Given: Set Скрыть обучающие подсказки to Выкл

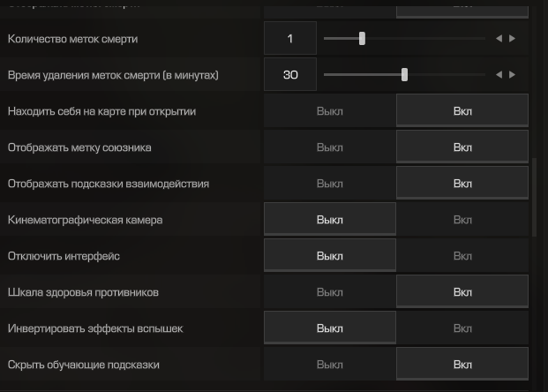Looking at the screenshot, I should tap(330, 365).
